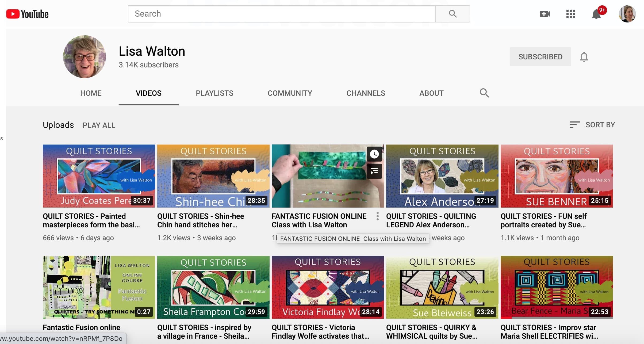Click the channel search magnifier icon
Screen dimensions: 644x344
pos(484,93)
